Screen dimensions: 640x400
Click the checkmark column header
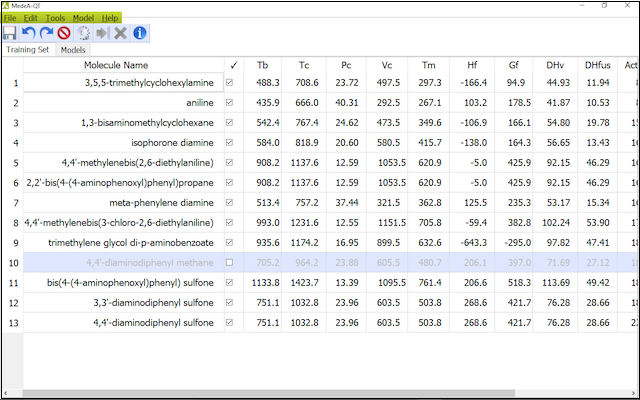[233, 65]
